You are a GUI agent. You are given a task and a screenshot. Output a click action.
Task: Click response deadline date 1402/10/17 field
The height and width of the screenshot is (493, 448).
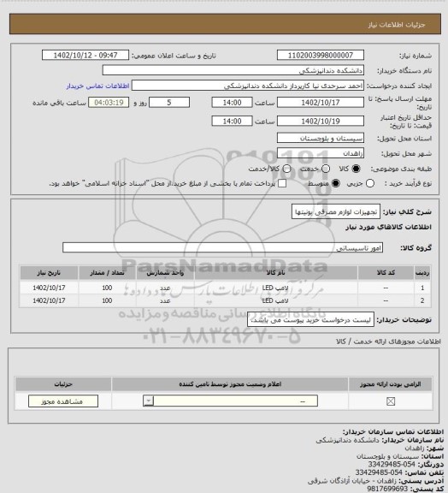point(321,103)
